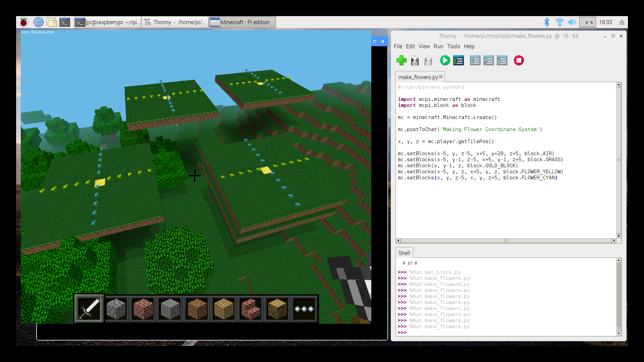Open inventory via the three-dots hotbar slot
Screen dimensions: 644x362
tap(304, 309)
